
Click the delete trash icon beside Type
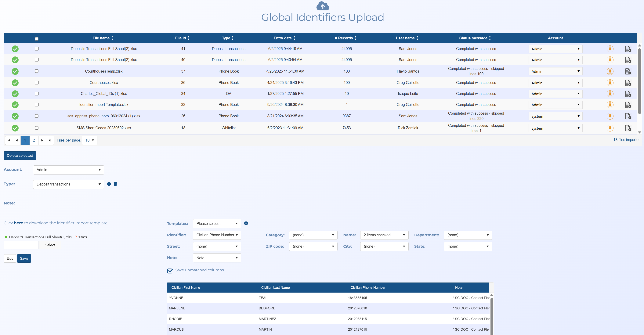pyautogui.click(x=115, y=184)
